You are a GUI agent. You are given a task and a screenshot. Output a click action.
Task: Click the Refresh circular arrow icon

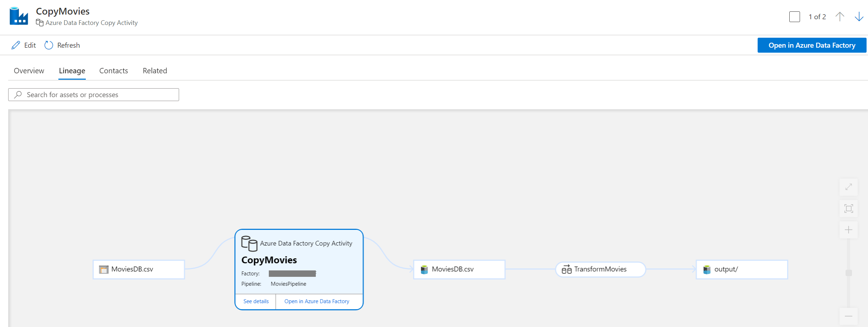[x=49, y=45]
